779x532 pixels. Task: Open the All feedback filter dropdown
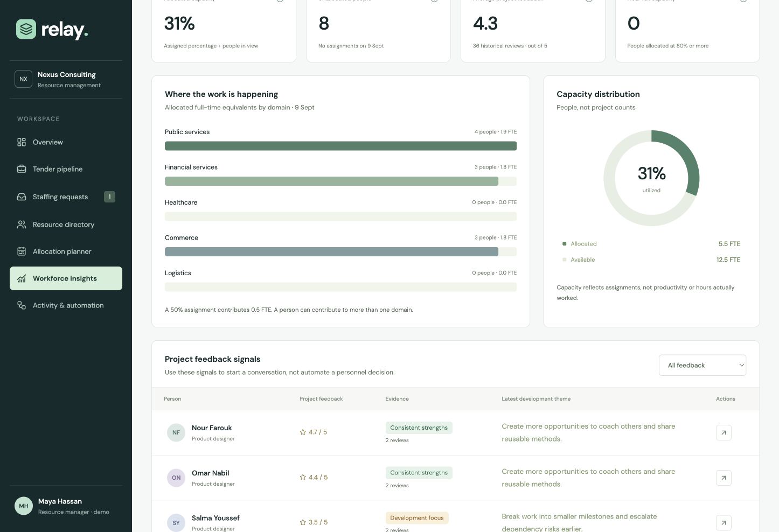tap(703, 365)
